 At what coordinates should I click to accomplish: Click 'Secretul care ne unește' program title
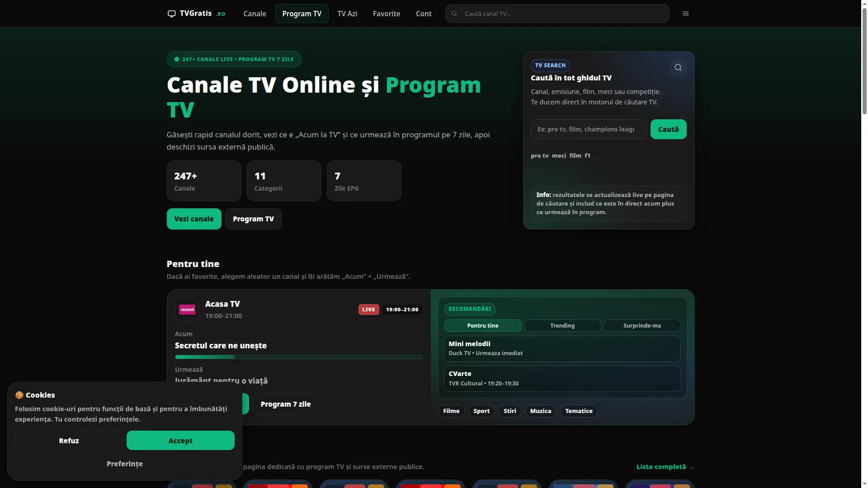221,346
